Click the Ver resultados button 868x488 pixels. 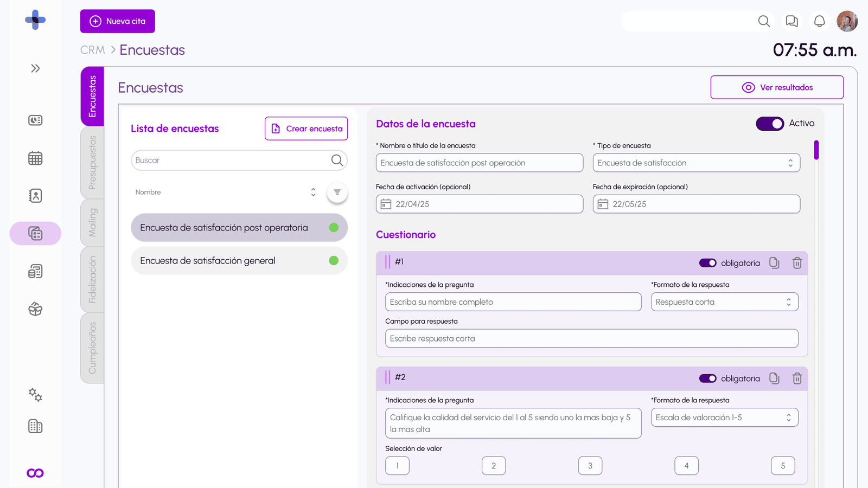[x=777, y=87]
